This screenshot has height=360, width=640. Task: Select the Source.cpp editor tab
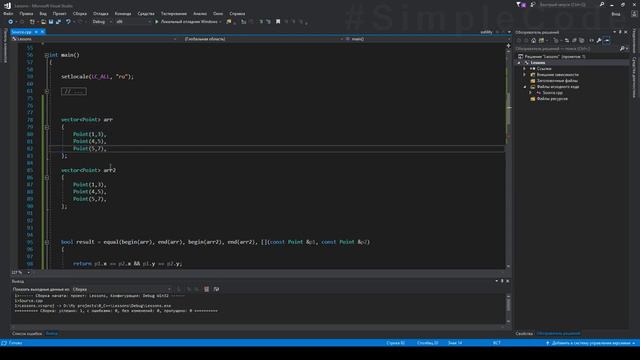click(x=22, y=32)
